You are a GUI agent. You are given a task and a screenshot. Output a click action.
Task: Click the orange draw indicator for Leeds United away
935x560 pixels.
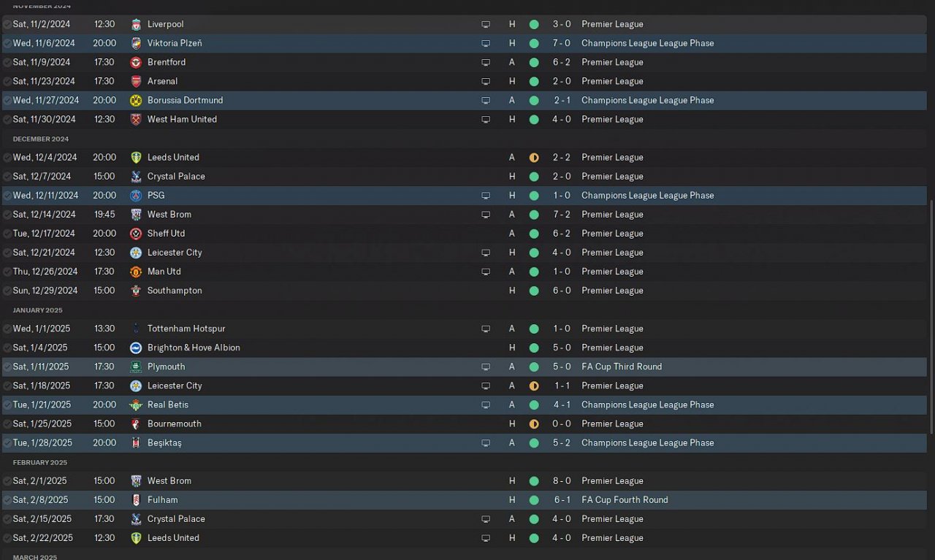(534, 157)
